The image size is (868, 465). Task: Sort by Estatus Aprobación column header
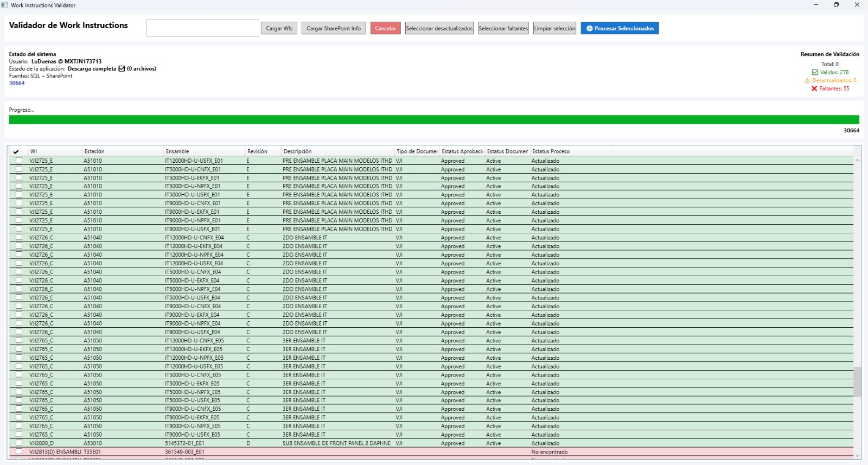click(462, 151)
